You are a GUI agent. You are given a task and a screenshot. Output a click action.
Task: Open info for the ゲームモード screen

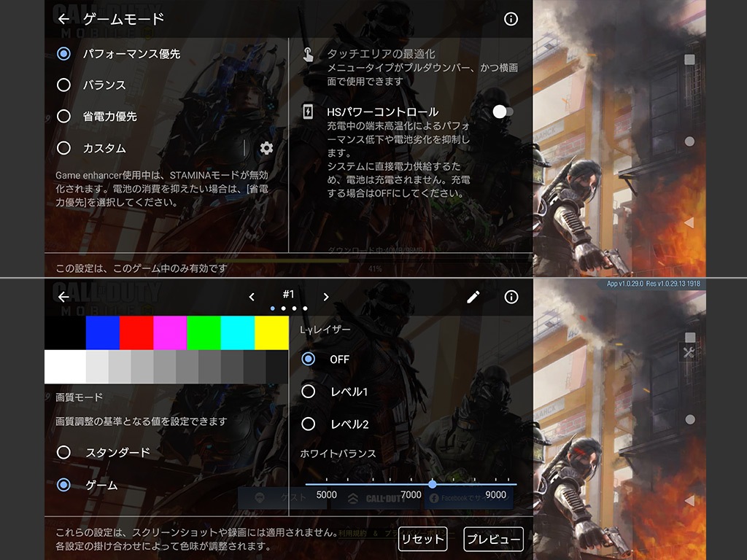[511, 19]
